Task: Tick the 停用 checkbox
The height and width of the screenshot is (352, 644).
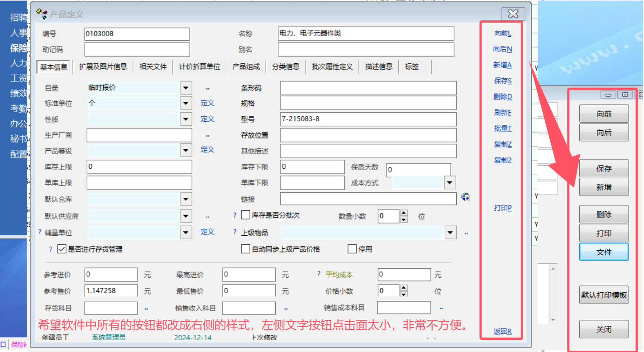Action: [x=352, y=249]
